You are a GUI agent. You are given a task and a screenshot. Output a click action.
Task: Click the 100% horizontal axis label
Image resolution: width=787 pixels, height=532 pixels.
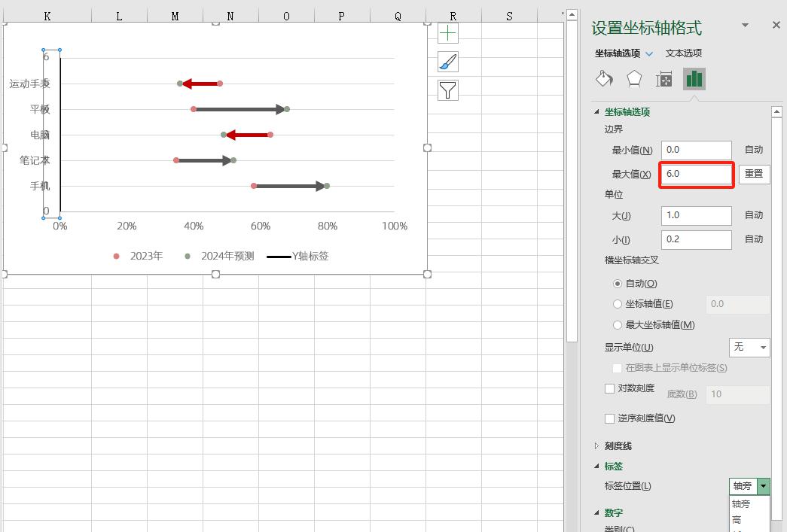395,226
